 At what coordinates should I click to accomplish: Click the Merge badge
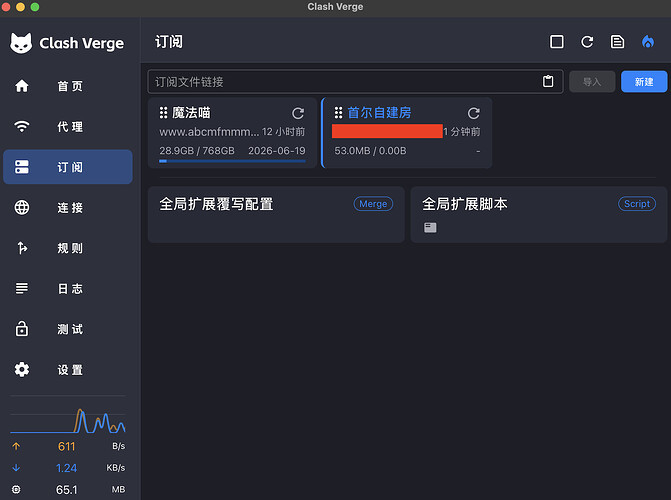[x=373, y=204]
